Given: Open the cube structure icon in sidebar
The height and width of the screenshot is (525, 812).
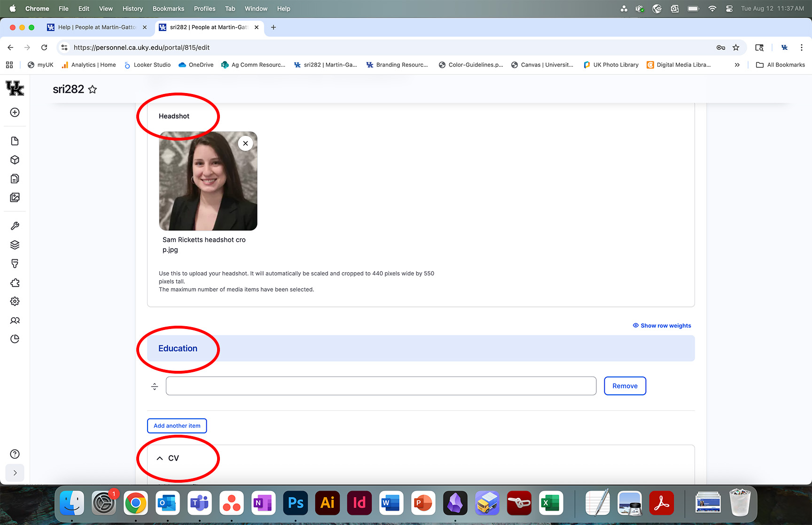Looking at the screenshot, I should pyautogui.click(x=15, y=160).
